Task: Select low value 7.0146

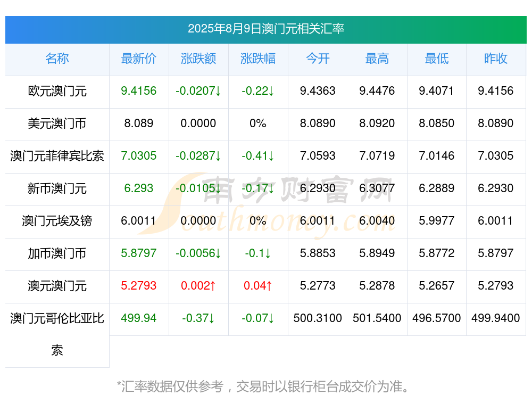Action: pyautogui.click(x=436, y=156)
